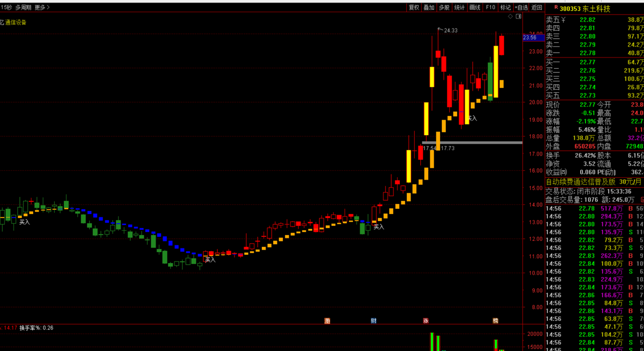Click the 叠加 overlay button

[x=429, y=8]
